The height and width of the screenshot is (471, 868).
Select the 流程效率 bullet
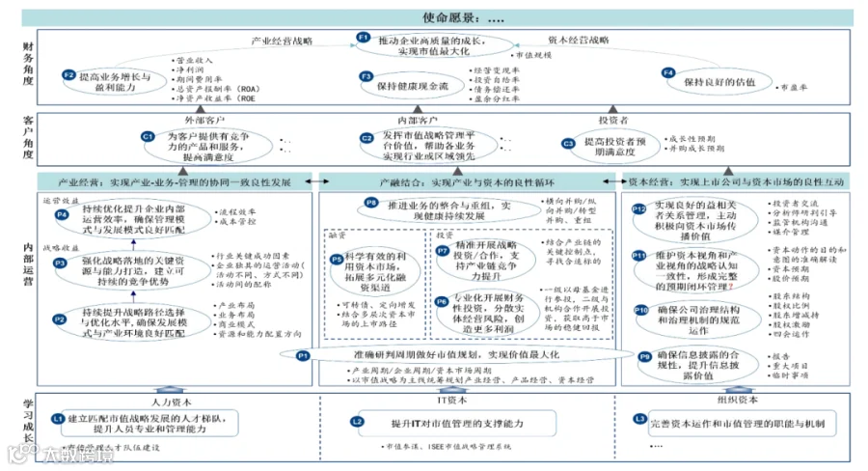click(x=235, y=211)
